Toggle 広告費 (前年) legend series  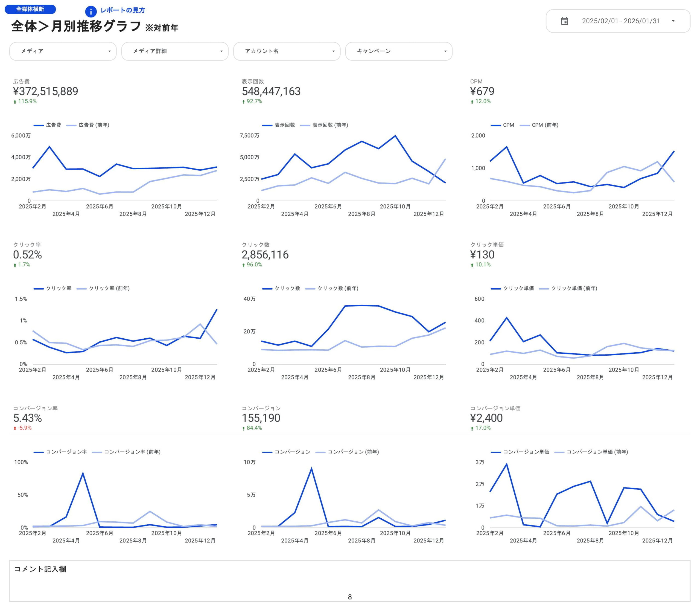(x=94, y=125)
